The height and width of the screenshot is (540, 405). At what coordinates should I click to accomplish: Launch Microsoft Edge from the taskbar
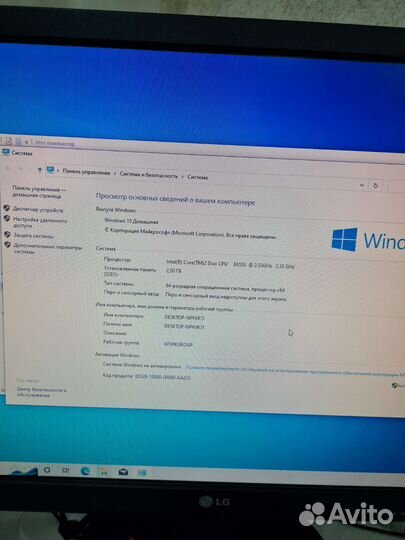pyautogui.click(x=85, y=471)
